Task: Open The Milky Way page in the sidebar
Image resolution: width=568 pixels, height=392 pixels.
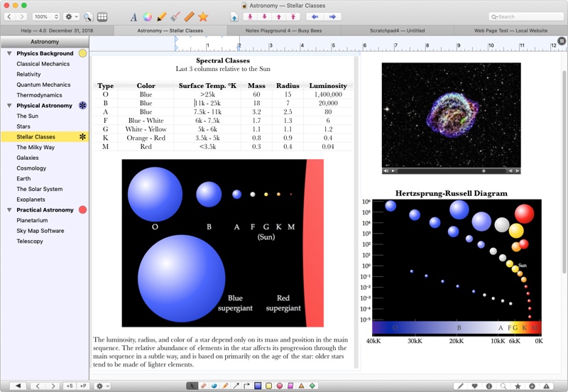Action: tap(35, 148)
